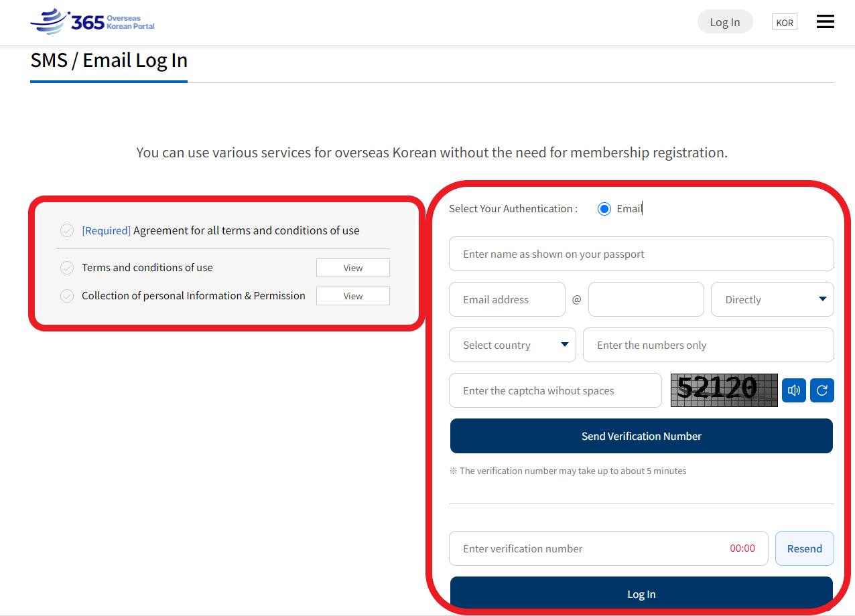Click the Resend button
The width and height of the screenshot is (855, 616).
click(x=804, y=548)
